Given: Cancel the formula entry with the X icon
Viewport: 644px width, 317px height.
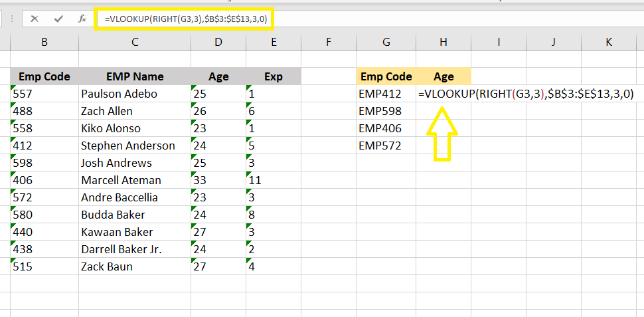Looking at the screenshot, I should coord(35,19).
